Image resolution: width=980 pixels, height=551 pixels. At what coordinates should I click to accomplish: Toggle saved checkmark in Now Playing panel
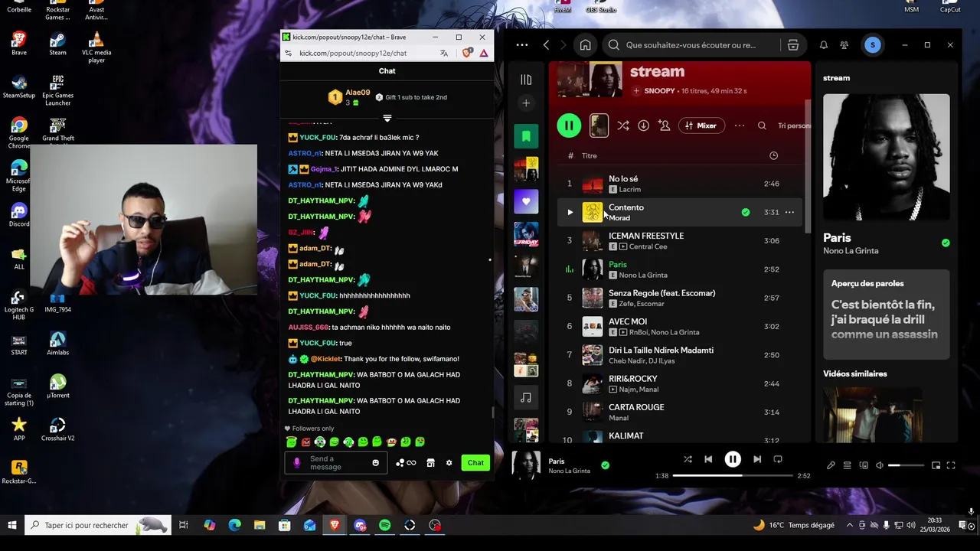pos(946,243)
